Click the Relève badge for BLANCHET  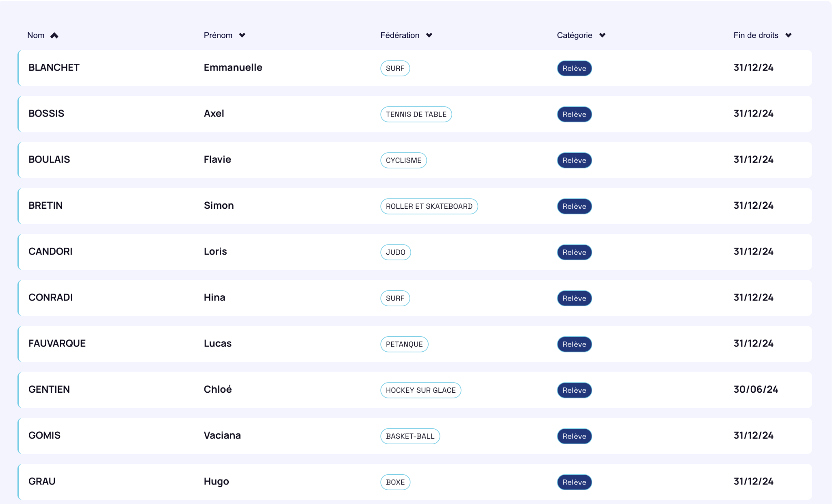click(574, 68)
